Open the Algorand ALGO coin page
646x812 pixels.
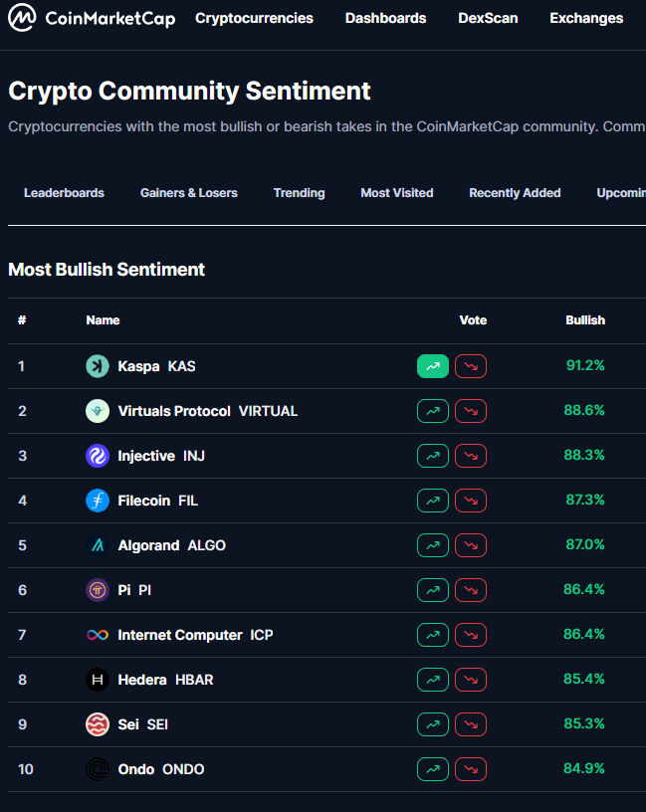[x=171, y=545]
